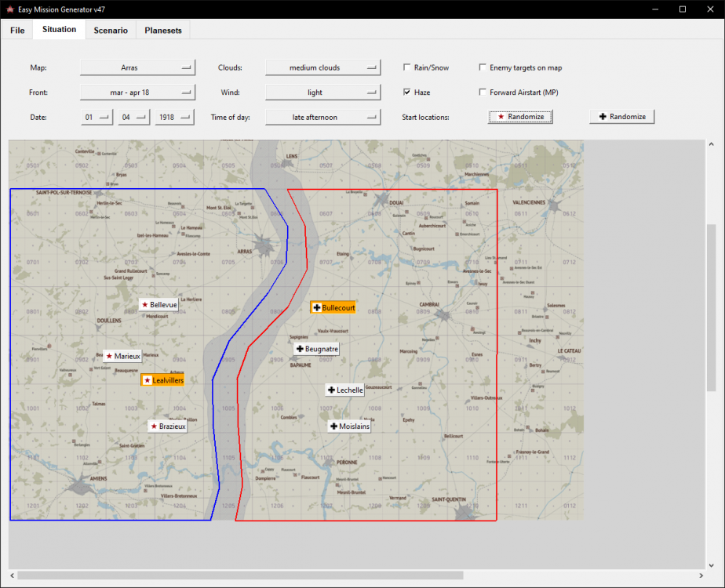Click the highlighted Lealvillers airfield marker
The image size is (725, 588).
click(x=163, y=379)
